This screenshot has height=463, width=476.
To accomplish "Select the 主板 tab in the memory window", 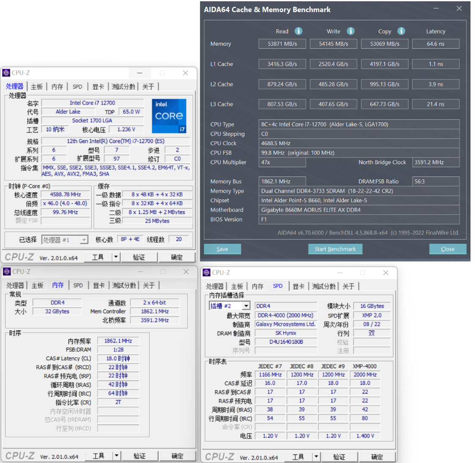I will [38, 285].
